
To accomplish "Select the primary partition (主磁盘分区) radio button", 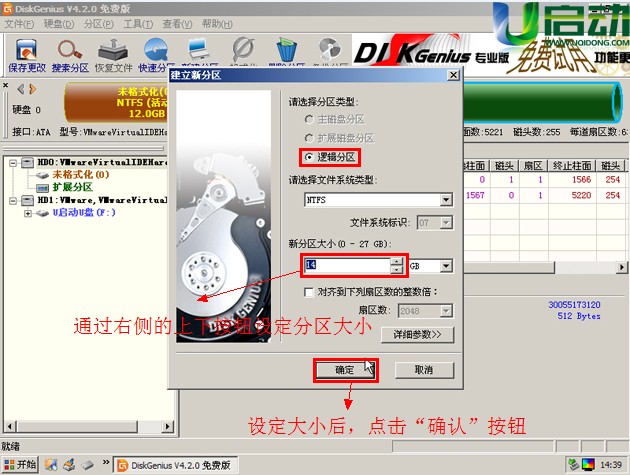I will pyautogui.click(x=309, y=119).
